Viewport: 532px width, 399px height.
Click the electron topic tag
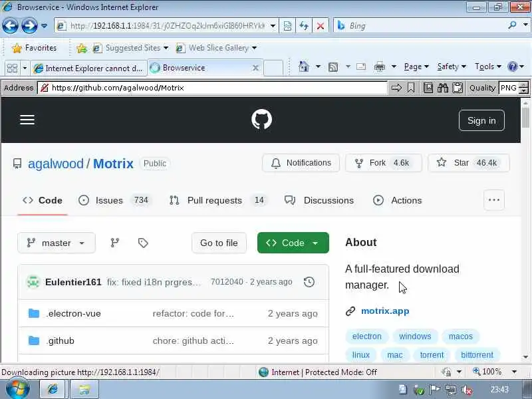[x=367, y=336]
